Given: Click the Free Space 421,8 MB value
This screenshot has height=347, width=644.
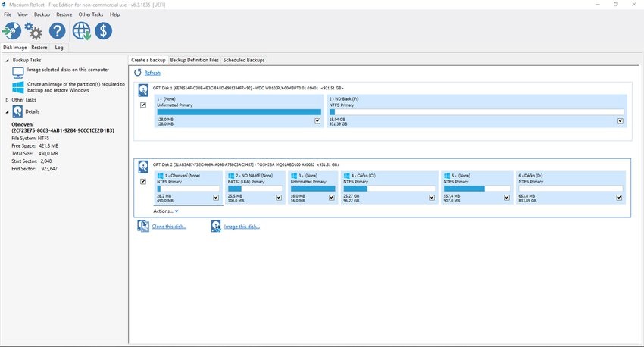Looking at the screenshot, I should tap(48, 145).
